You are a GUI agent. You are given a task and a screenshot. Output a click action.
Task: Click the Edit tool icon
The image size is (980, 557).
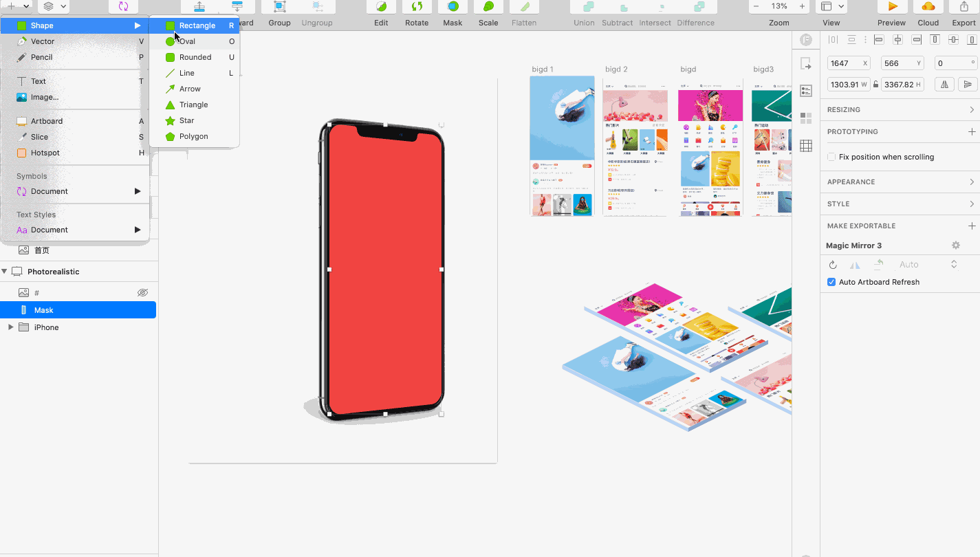[x=381, y=7]
